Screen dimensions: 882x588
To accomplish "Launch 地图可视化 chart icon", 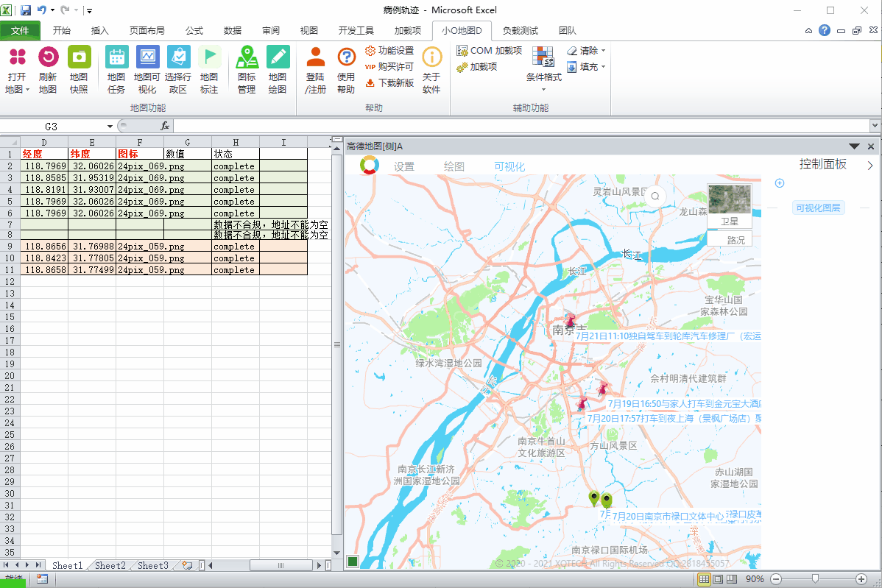I will point(147,57).
